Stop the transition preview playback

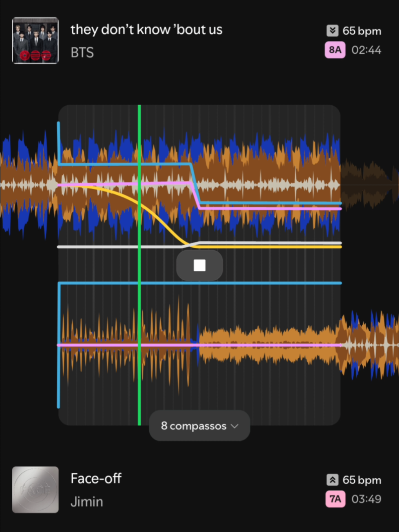coord(199,265)
